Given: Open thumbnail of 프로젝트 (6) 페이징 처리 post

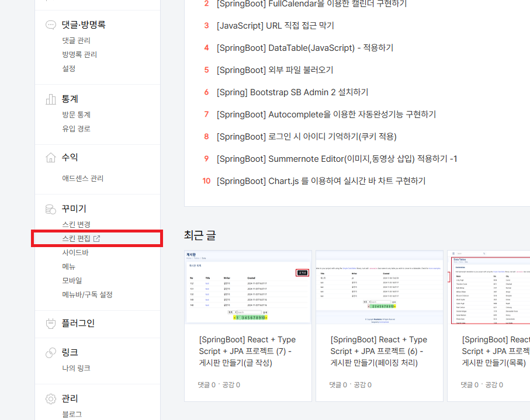Looking at the screenshot, I should (x=380, y=287).
